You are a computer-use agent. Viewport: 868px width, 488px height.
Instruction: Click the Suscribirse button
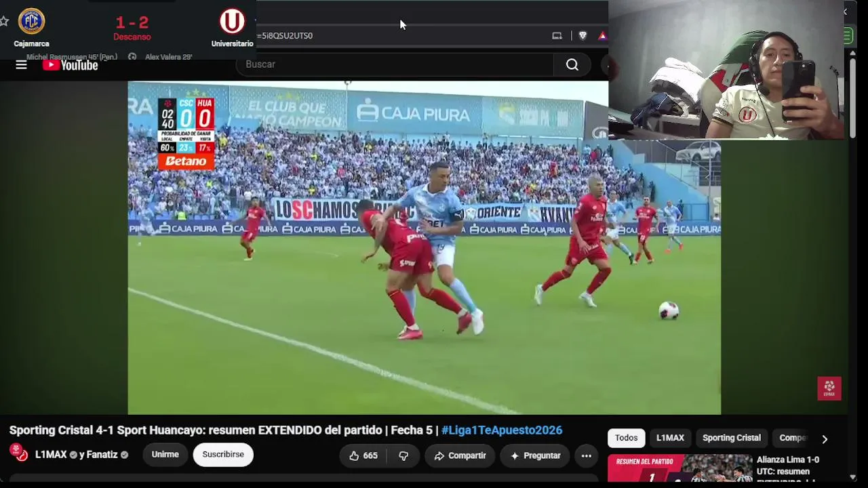pyautogui.click(x=223, y=455)
